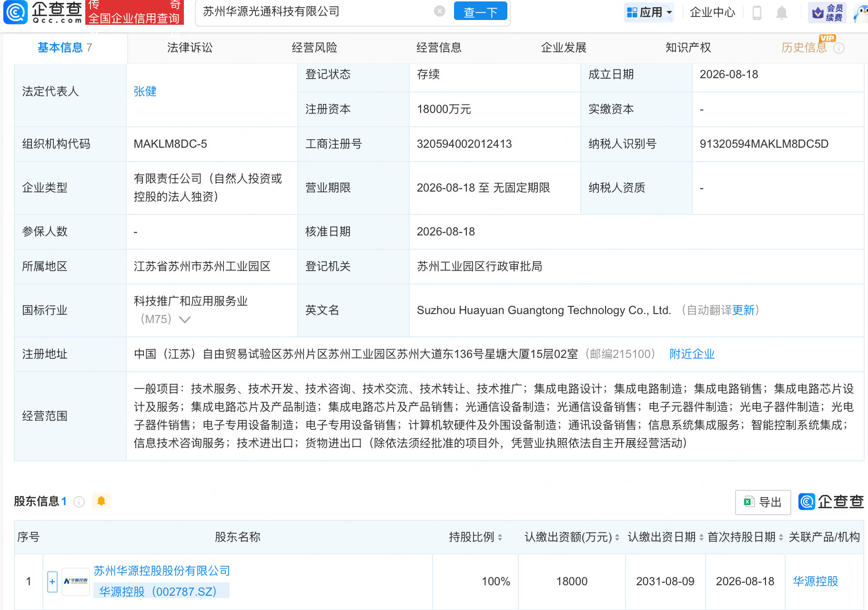Switch to 企业发展 tab
868x610 pixels.
[564, 48]
